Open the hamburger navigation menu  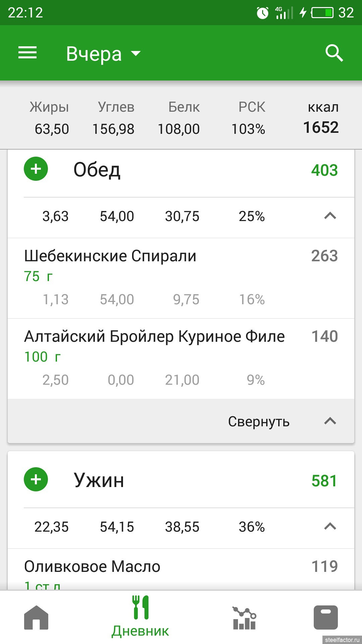coord(27,53)
